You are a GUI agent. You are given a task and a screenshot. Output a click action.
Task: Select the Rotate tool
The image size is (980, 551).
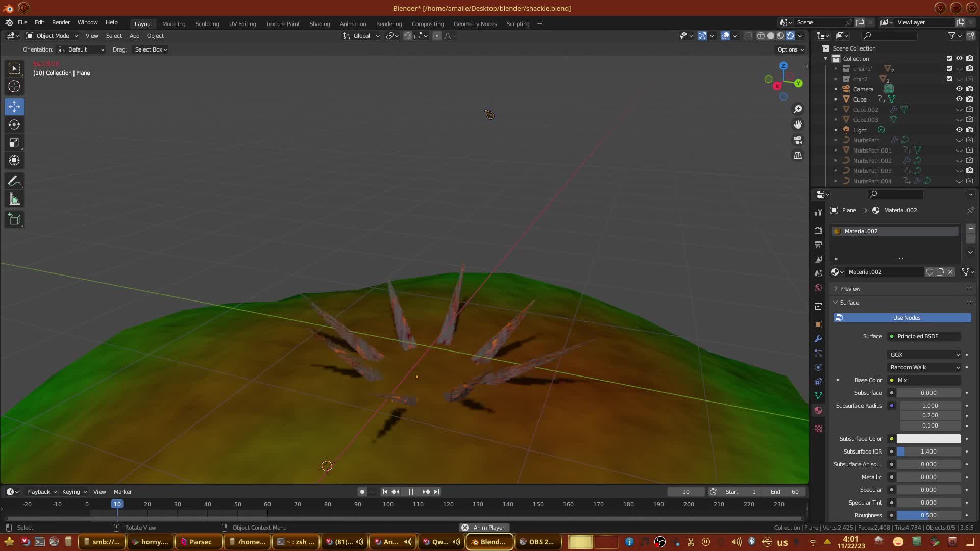(x=14, y=124)
